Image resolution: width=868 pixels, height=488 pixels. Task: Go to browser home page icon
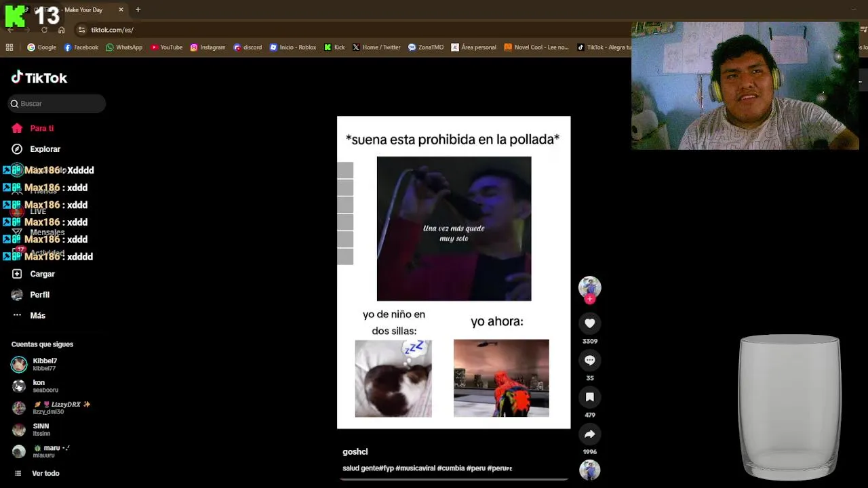pyautogui.click(x=62, y=30)
